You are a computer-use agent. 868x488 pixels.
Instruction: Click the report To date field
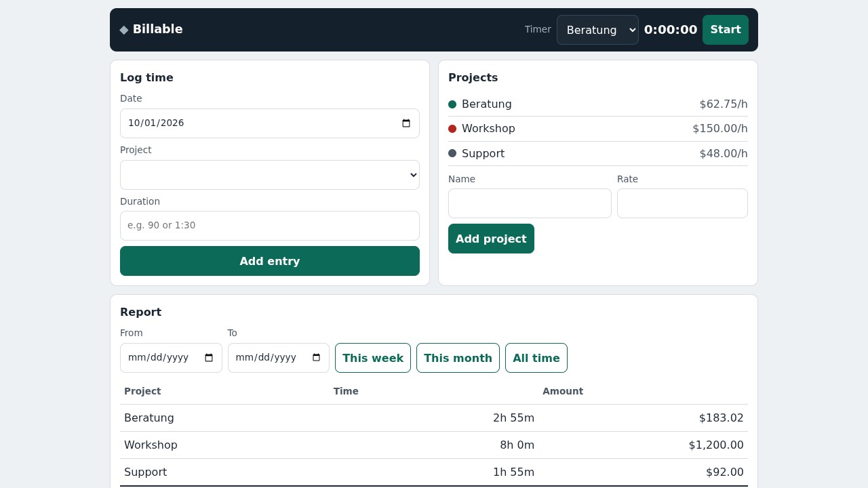click(x=279, y=358)
